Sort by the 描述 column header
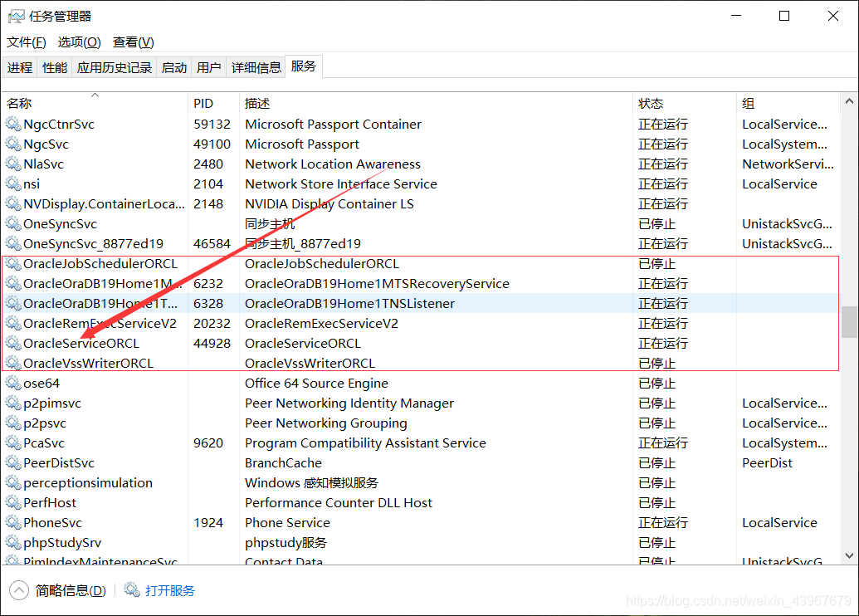This screenshot has height=616, width=859. [x=436, y=103]
